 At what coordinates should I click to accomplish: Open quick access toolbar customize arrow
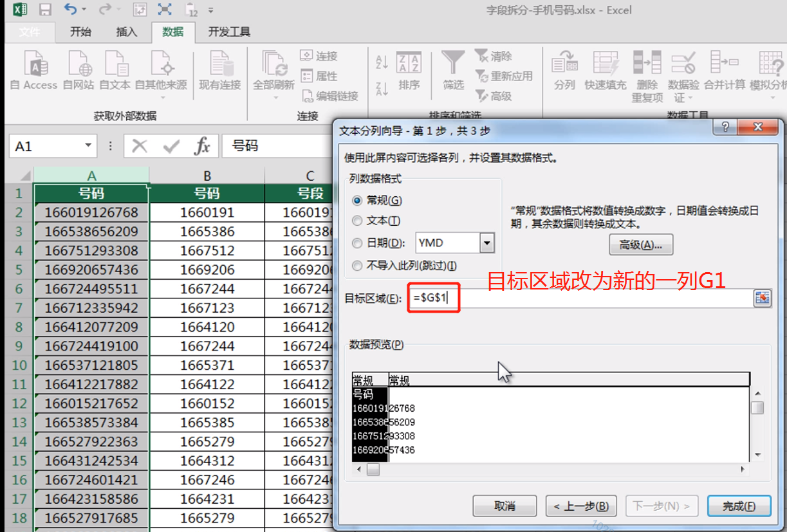(211, 10)
